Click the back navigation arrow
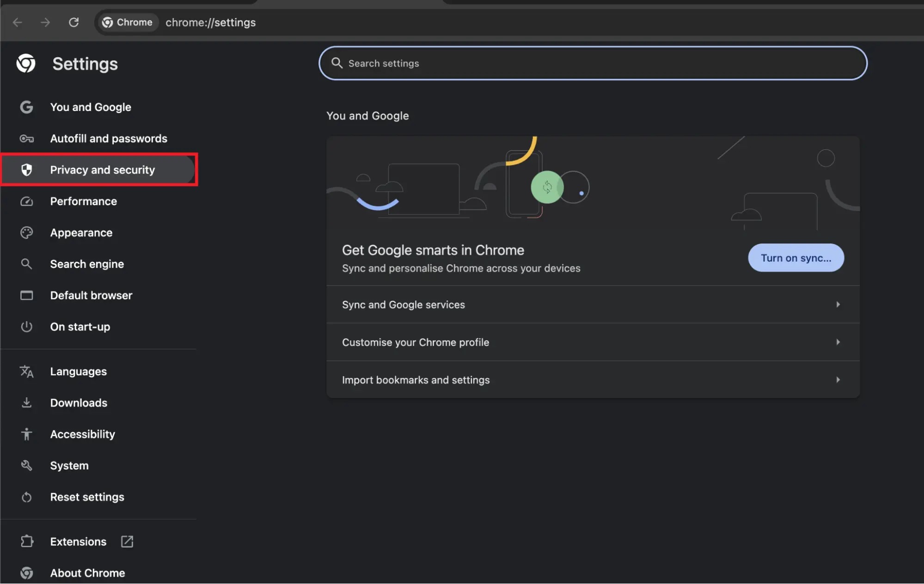This screenshot has width=924, height=584. (18, 22)
